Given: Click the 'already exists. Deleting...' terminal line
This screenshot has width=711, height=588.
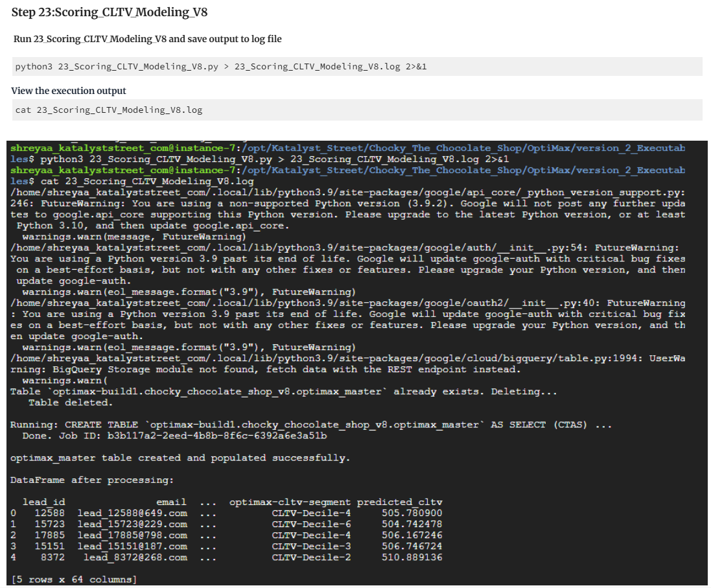Looking at the screenshot, I should 284,392.
